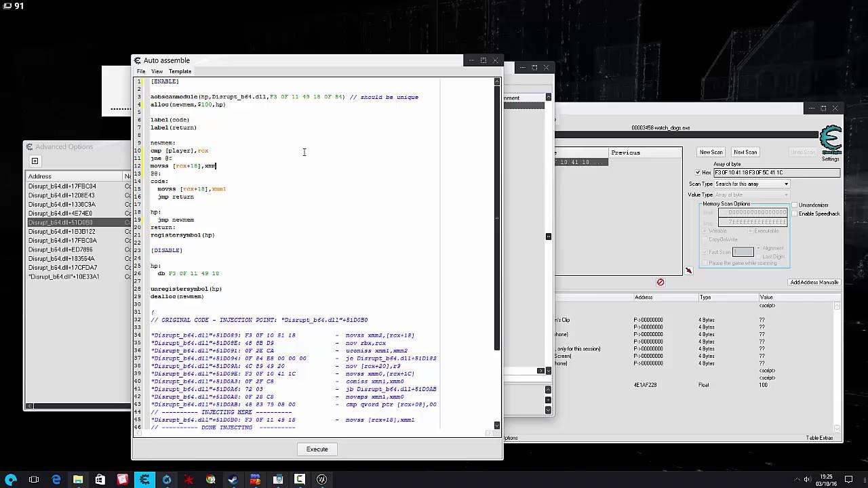Open the blue swirl app in taskbar
This screenshot has height=488, width=868.
pyautogui.click(x=167, y=480)
